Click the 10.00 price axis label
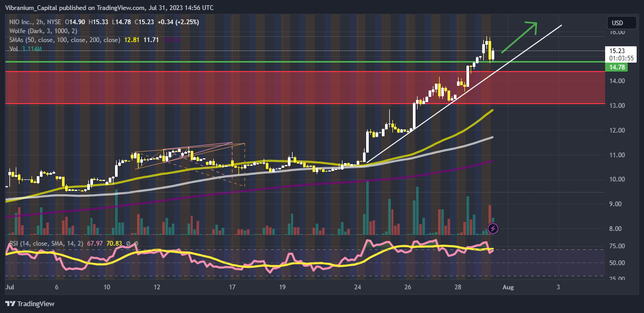 point(617,179)
